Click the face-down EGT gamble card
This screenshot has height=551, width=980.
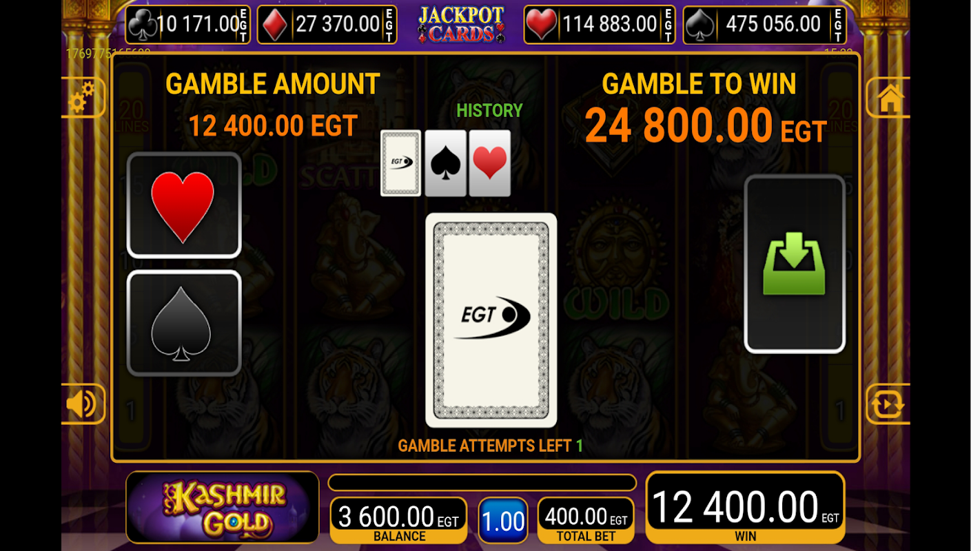tap(491, 320)
